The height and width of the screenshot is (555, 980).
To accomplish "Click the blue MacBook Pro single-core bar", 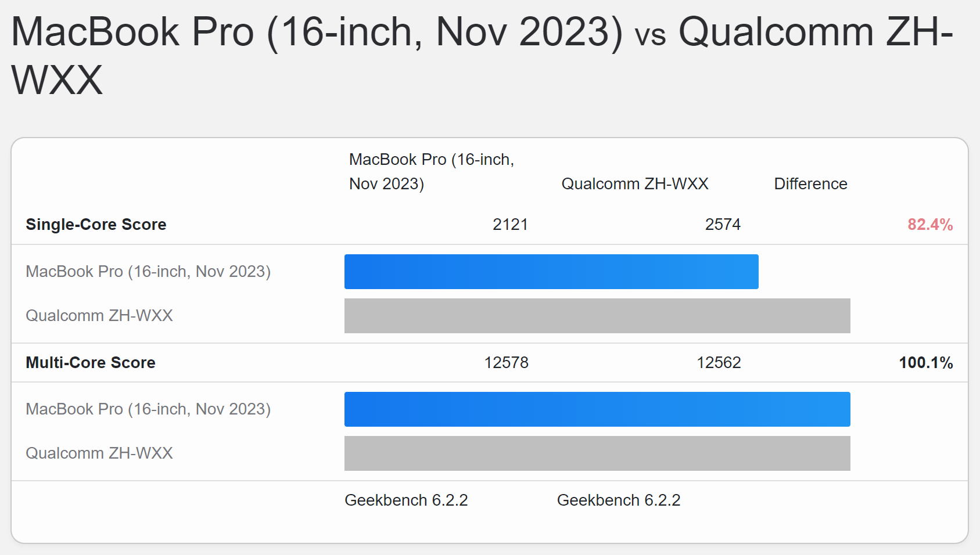I will 551,272.
